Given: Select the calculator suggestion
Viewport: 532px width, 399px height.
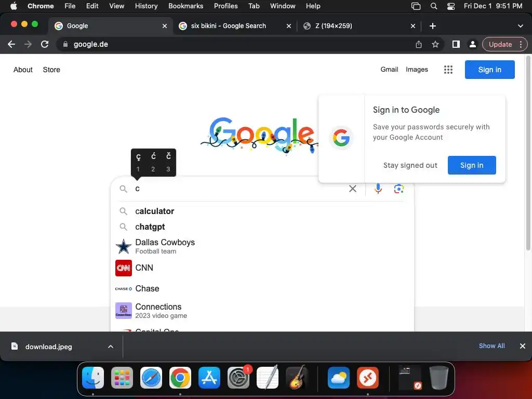Looking at the screenshot, I should tap(262, 211).
